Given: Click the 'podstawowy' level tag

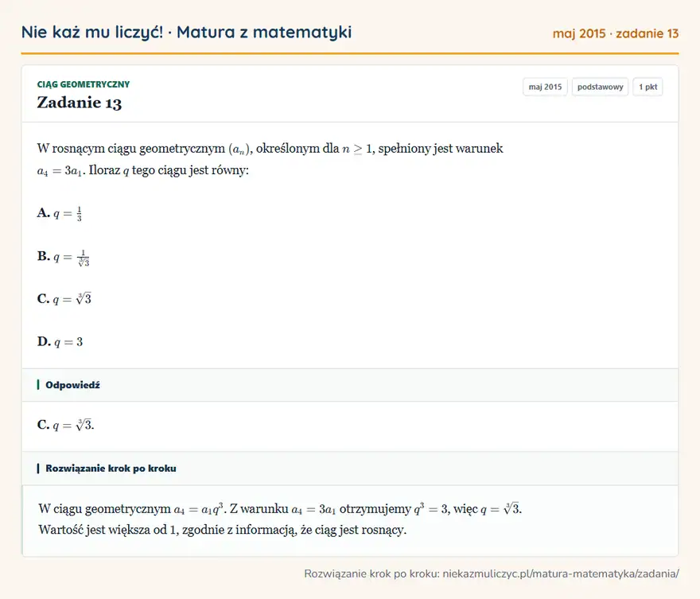Looking at the screenshot, I should point(600,87).
